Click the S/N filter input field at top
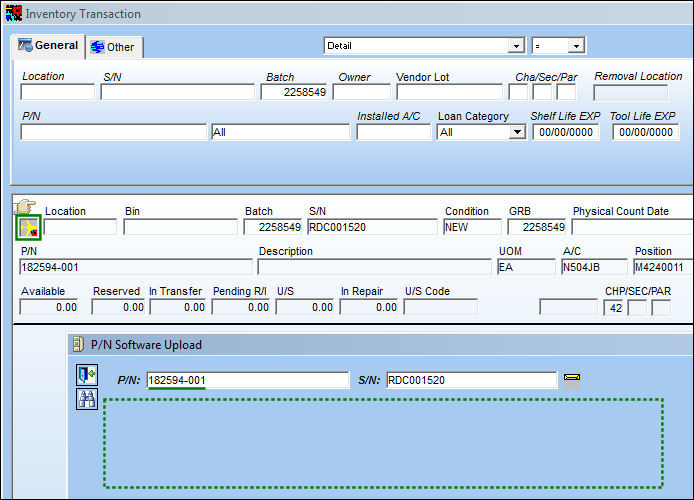The width and height of the screenshot is (694, 500). point(177,92)
